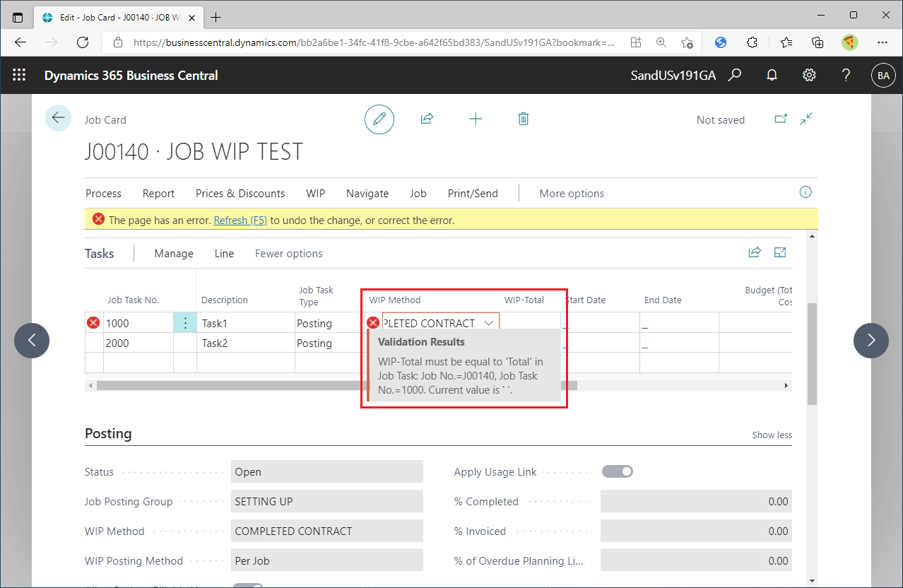Navigate to the next record with the right chevron
Viewport: 903px width, 588px height.
point(870,341)
